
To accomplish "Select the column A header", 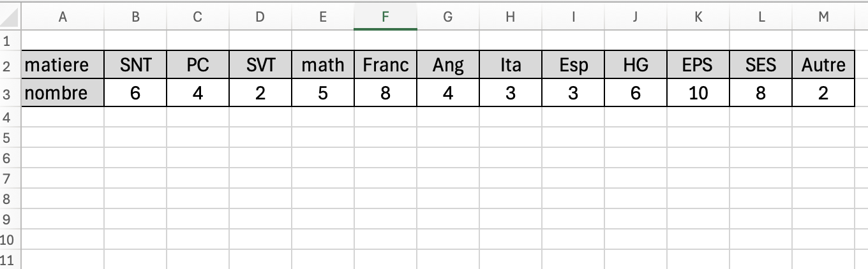I will (x=63, y=17).
